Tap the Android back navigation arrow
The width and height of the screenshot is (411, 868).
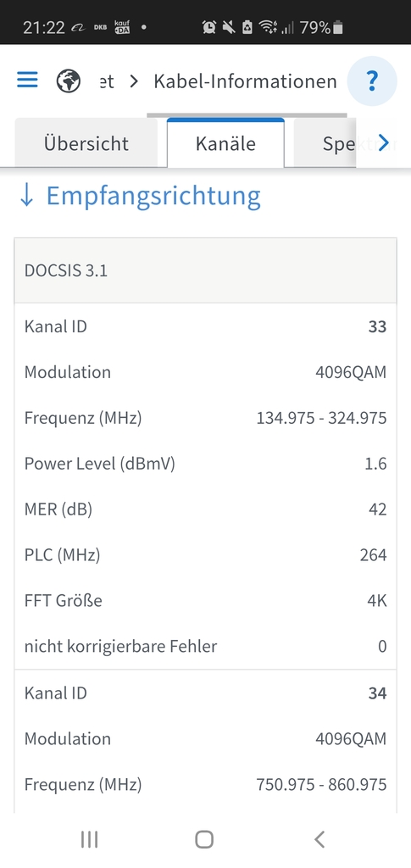click(x=319, y=839)
